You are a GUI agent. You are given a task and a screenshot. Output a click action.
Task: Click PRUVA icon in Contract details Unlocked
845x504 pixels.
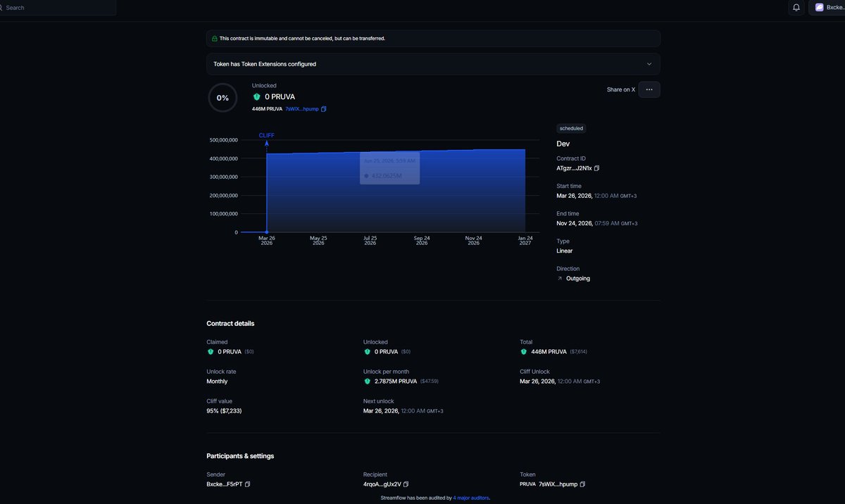pos(367,351)
